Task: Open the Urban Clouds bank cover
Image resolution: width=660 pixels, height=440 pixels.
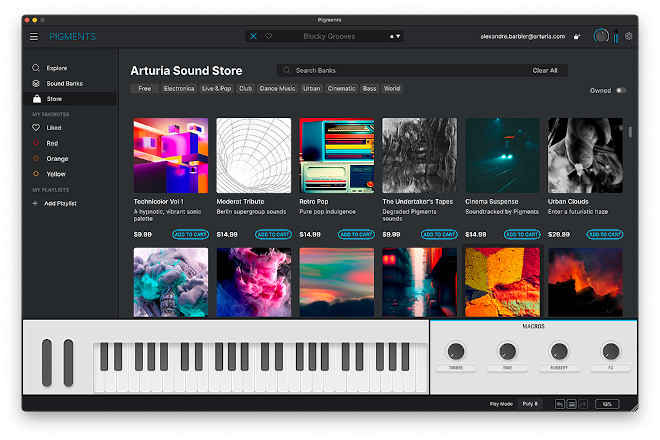Action: point(585,155)
